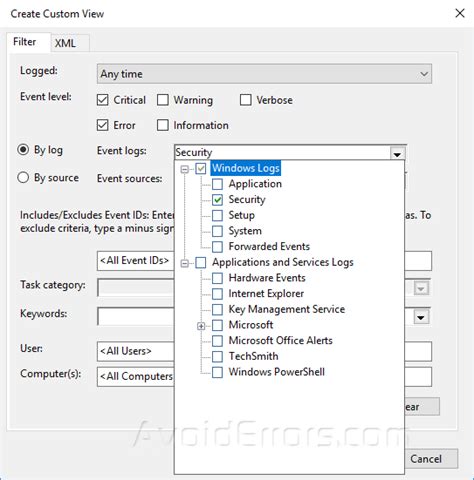Viewport: 474px width, 480px height.
Task: Check the Setup log checkbox
Action: 217,215
